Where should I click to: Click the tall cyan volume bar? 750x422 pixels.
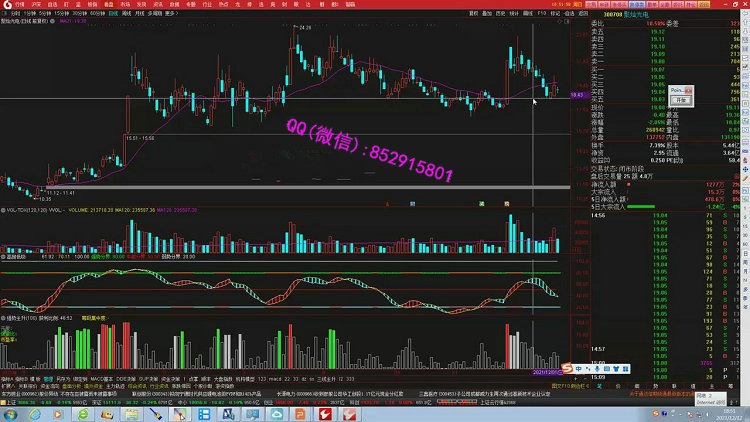pyautogui.click(x=510, y=232)
